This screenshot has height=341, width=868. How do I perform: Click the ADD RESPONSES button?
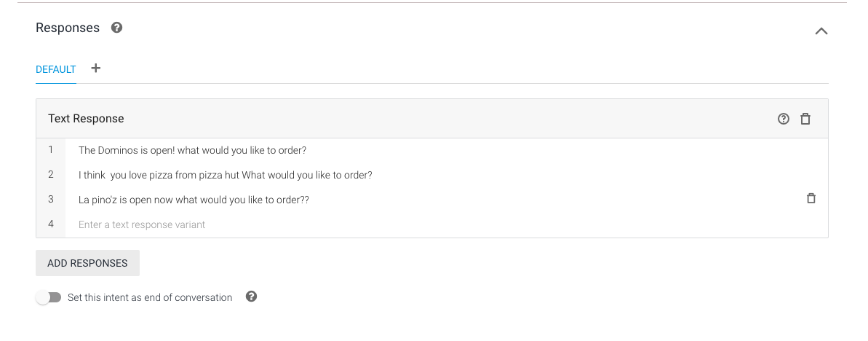[87, 263]
